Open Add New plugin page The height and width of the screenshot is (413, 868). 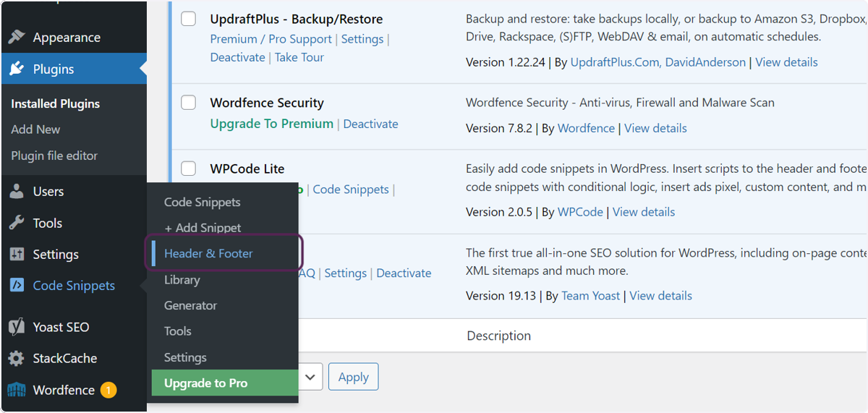click(x=35, y=129)
